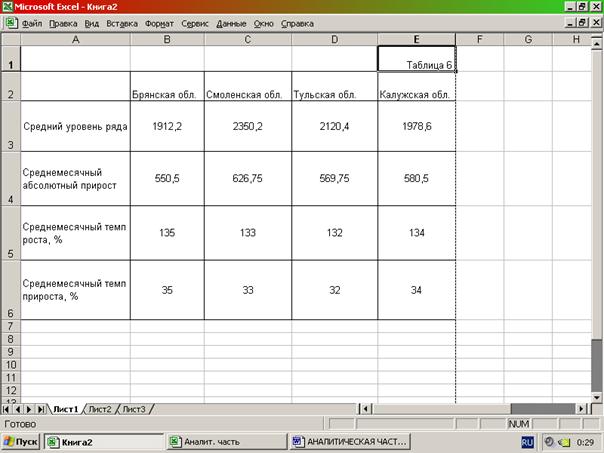Jump to first sheet with tab scroll arrow
604x453 pixels.
(x=8, y=409)
